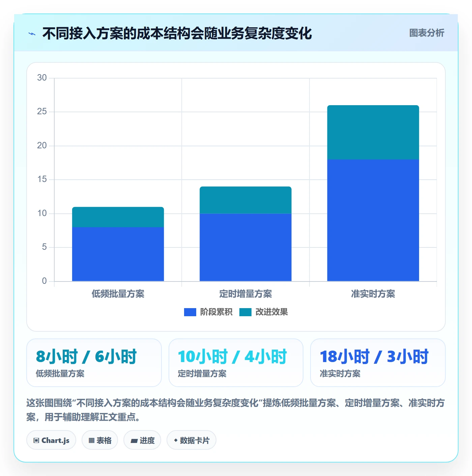Click the 改进效果 legend label

(x=271, y=312)
